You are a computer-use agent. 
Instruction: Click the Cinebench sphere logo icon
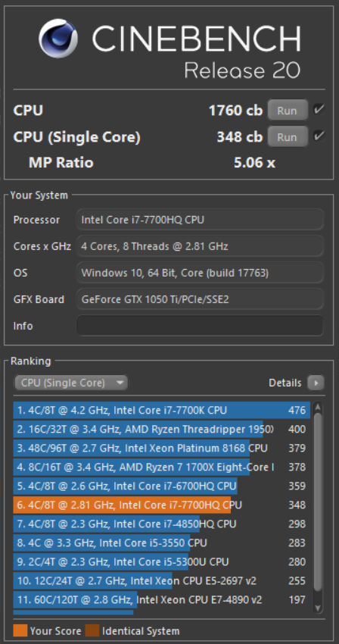(58, 38)
